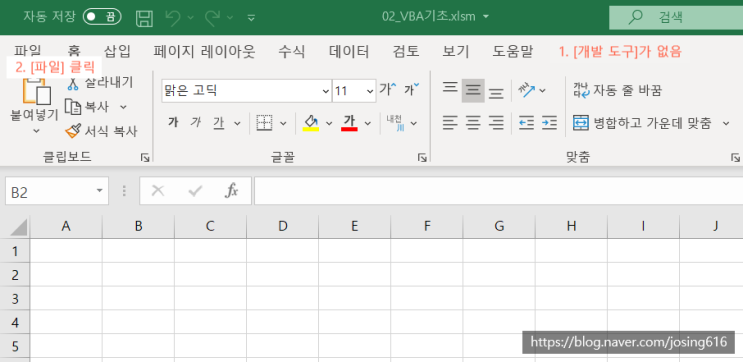Click the Undo arrow icon
The image size is (743, 362).
click(173, 18)
